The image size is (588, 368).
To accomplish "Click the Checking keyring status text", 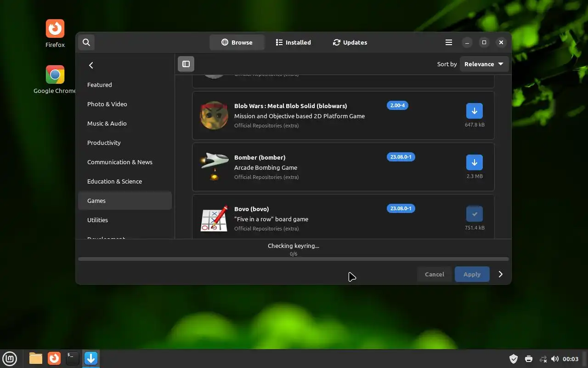I will [294, 246].
